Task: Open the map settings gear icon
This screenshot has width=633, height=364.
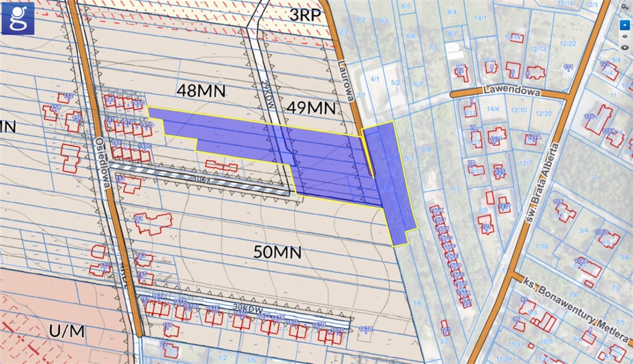Action: point(625,6)
